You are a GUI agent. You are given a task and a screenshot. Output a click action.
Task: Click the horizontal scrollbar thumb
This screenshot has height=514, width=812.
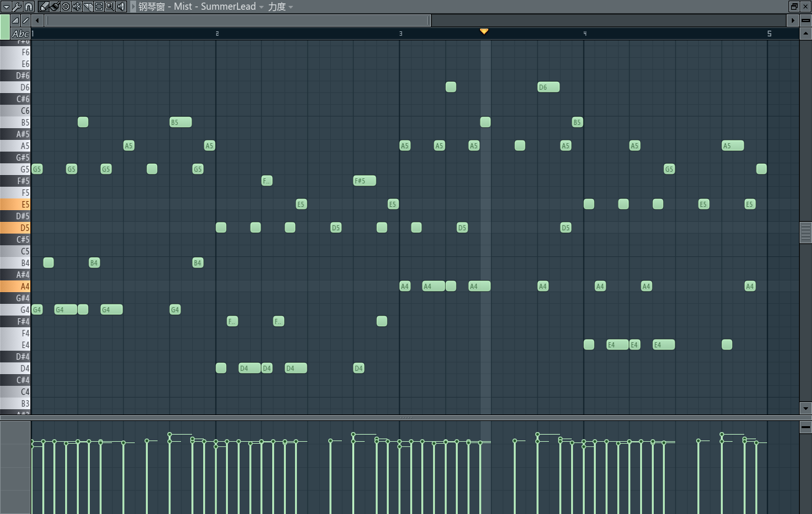point(238,21)
